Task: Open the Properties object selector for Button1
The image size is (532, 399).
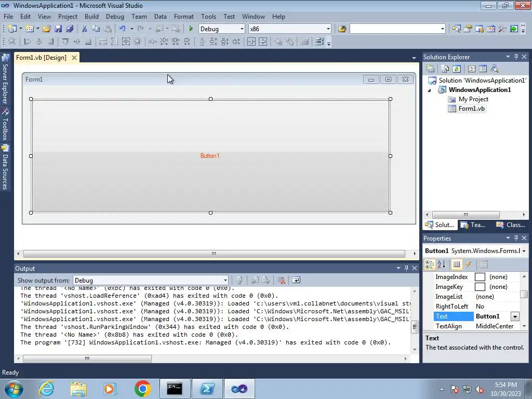Action: [x=524, y=251]
